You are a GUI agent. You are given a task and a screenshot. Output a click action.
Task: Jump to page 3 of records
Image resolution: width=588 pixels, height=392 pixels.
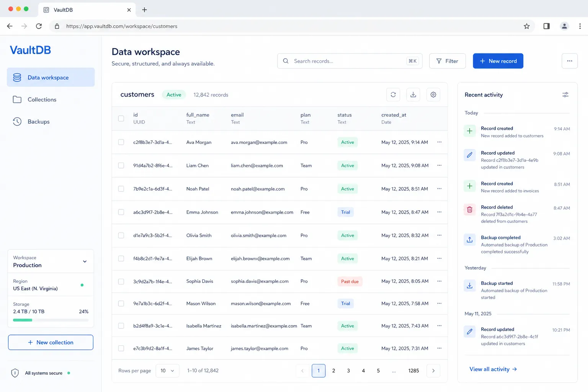(x=348, y=371)
